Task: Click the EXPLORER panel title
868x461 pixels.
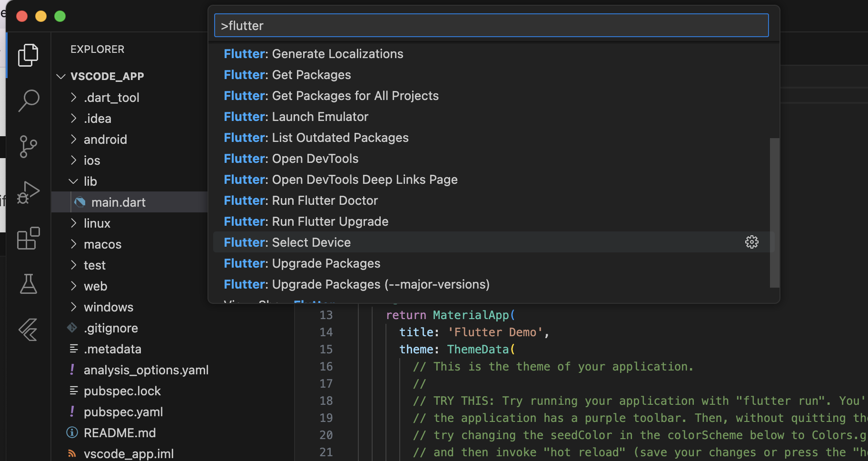Action: tap(98, 49)
